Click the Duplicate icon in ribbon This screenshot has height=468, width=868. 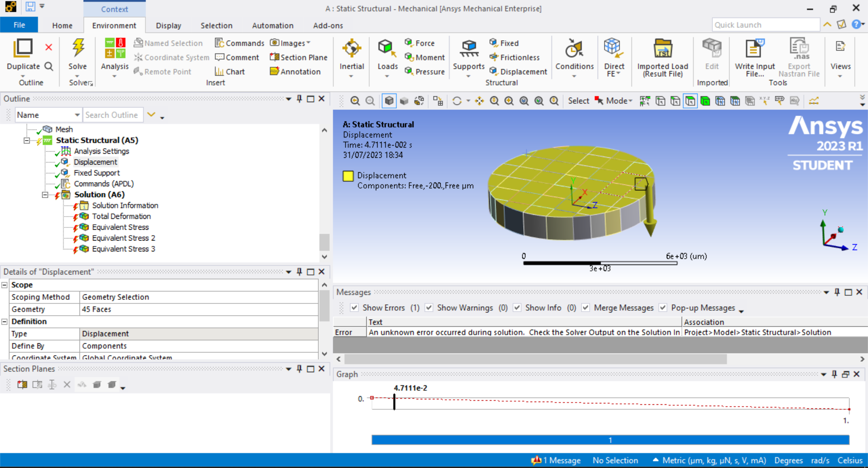click(23, 48)
